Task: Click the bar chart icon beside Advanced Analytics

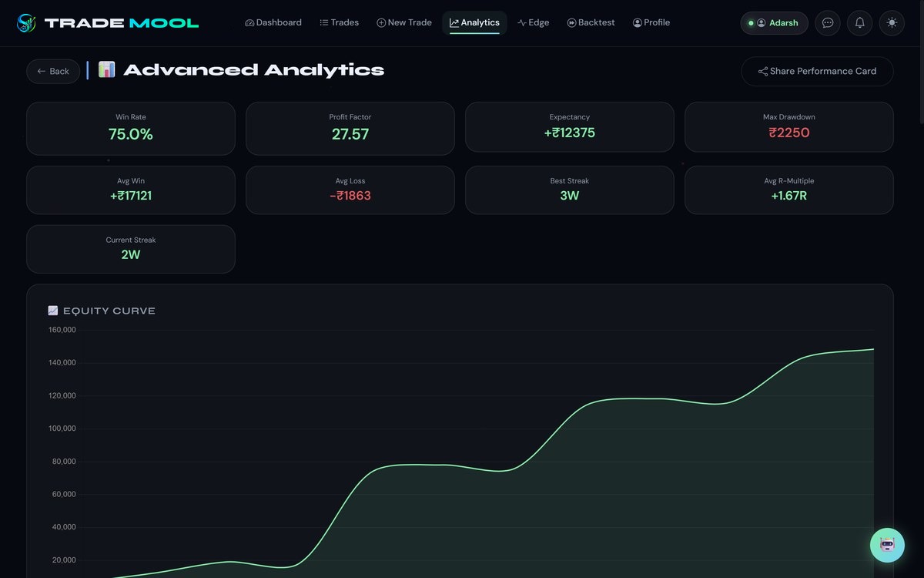Action: coord(106,69)
